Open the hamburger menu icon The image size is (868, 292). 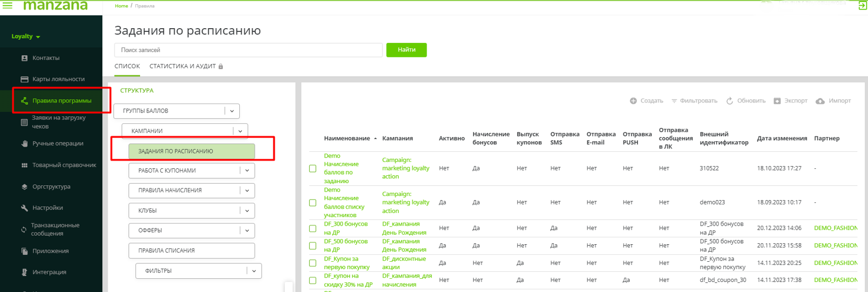[7, 5]
